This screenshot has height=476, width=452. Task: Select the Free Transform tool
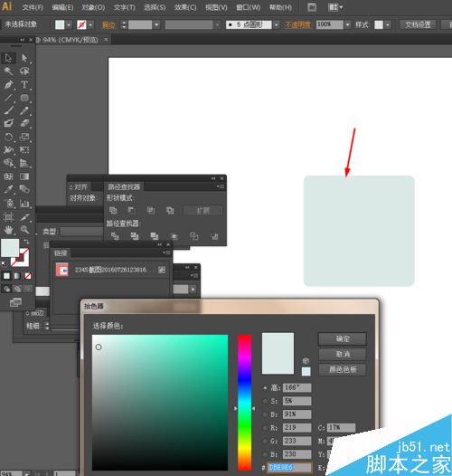pos(24,149)
